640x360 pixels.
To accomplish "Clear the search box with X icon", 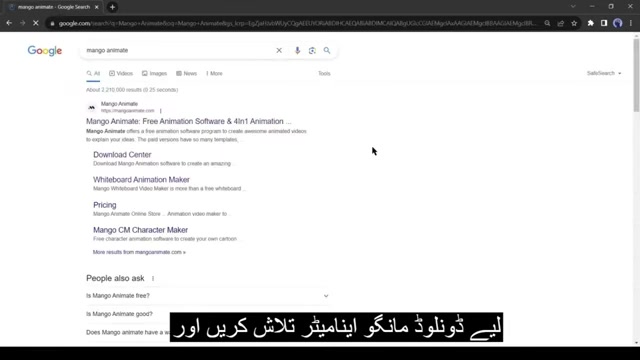I will (279, 50).
